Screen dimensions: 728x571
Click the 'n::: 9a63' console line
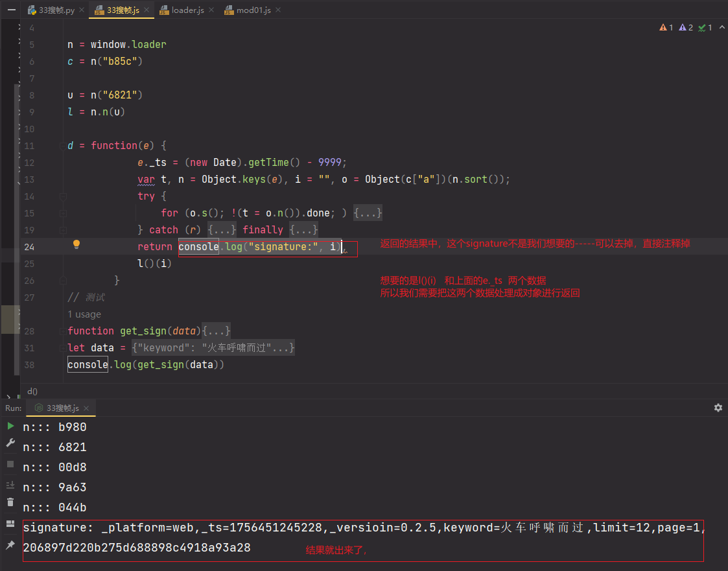pos(55,487)
